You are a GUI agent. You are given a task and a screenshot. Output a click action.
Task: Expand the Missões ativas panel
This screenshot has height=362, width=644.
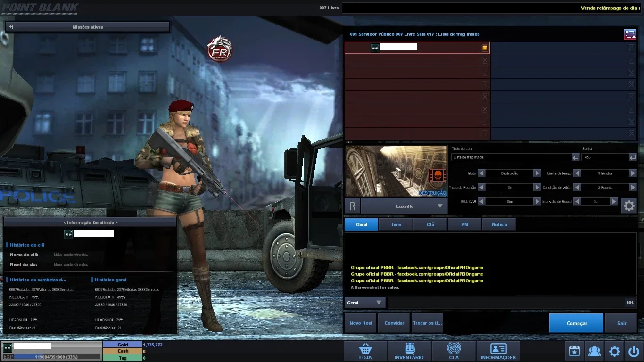(x=10, y=27)
